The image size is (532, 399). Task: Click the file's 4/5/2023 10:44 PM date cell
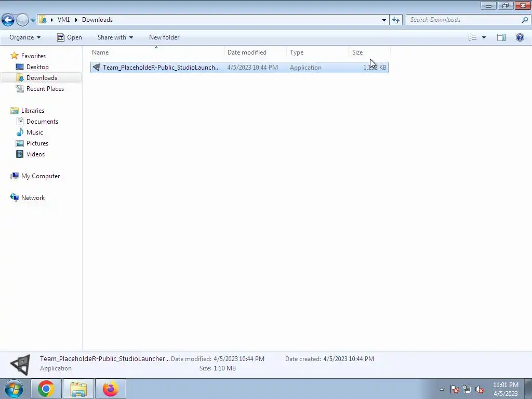tap(252, 68)
